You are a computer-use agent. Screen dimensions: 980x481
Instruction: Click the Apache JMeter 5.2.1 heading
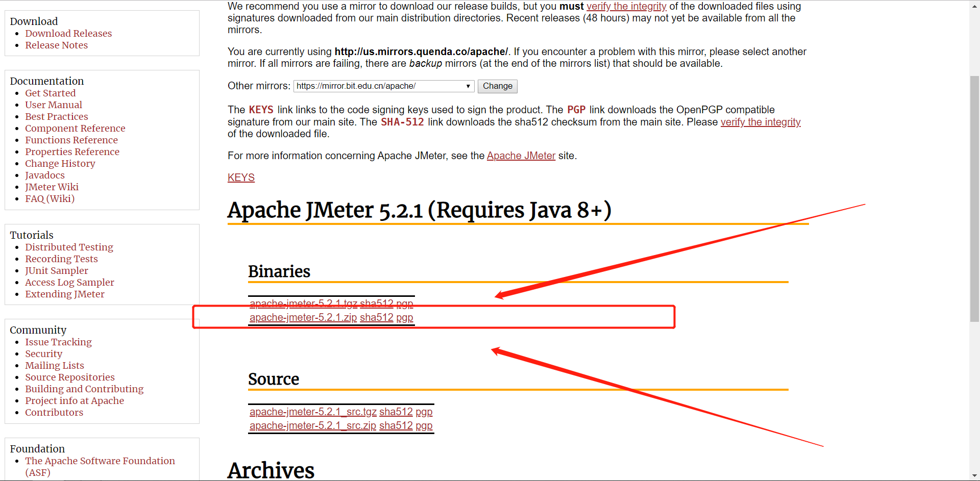[x=420, y=210]
